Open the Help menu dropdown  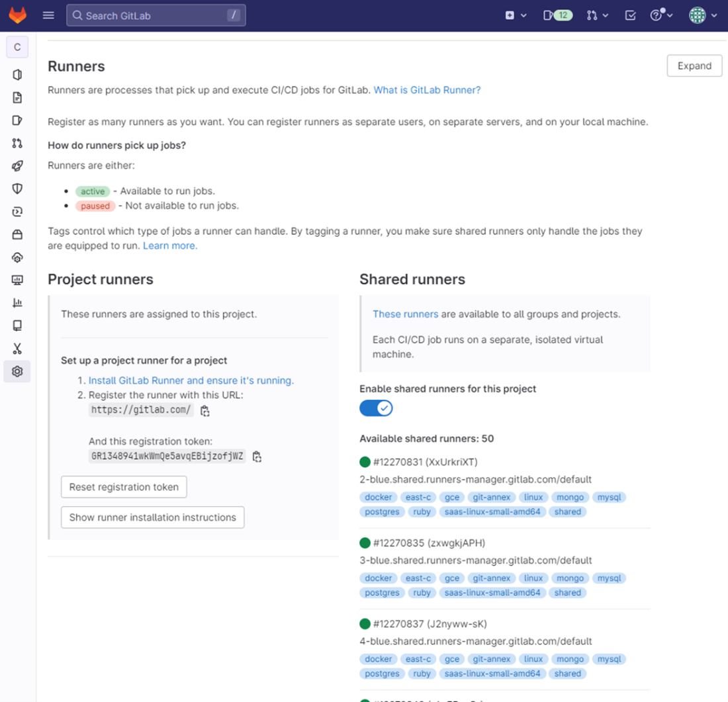tap(661, 15)
